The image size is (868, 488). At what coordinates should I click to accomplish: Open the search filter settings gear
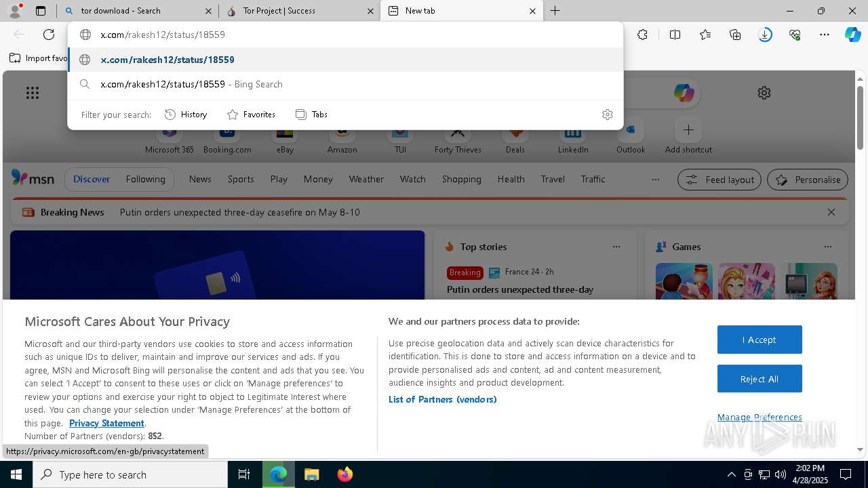pyautogui.click(x=608, y=115)
